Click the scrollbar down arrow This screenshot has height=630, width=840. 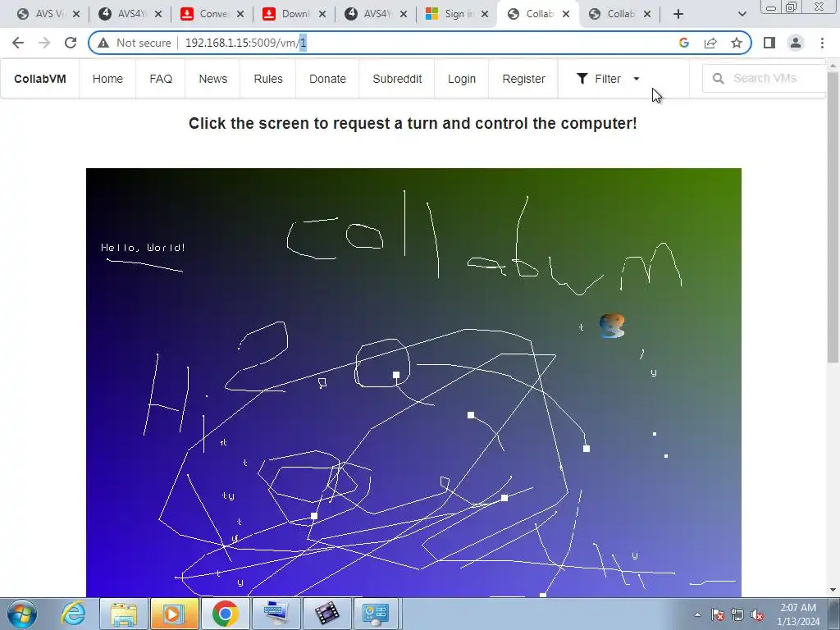pyautogui.click(x=833, y=590)
